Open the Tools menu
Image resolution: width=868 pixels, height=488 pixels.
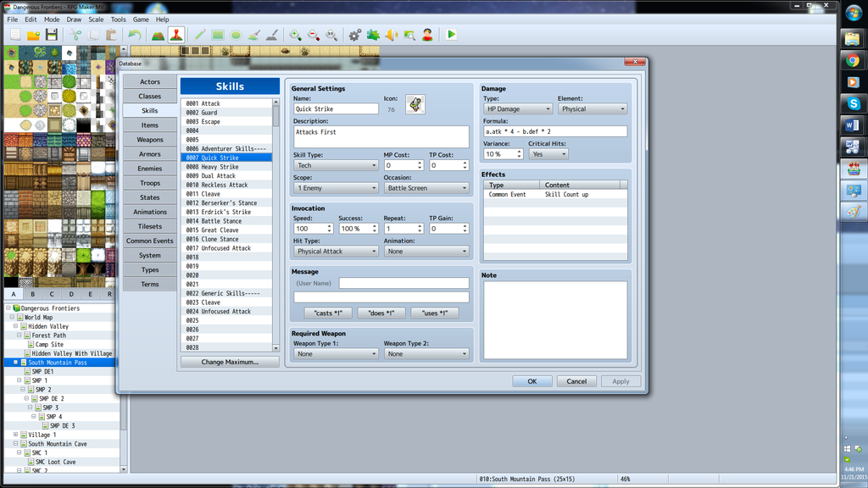118,19
